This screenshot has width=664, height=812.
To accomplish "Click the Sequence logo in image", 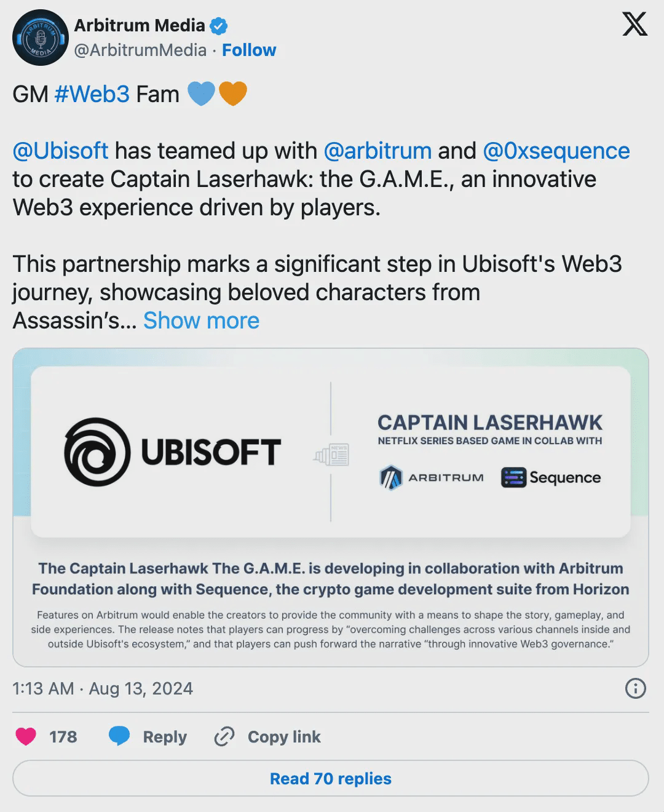I will (514, 477).
